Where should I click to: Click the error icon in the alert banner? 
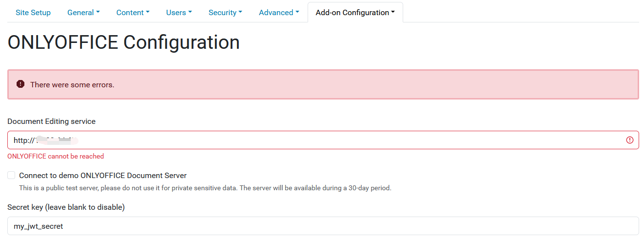pos(20,84)
